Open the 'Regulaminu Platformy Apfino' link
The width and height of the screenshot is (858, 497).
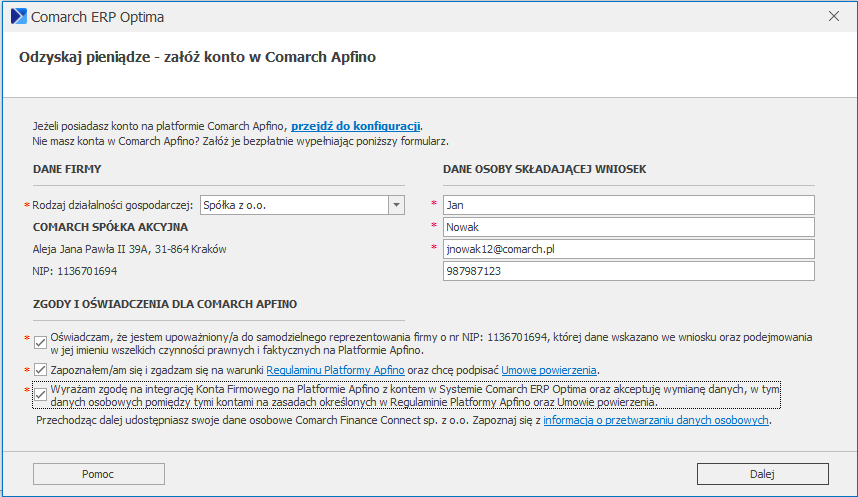(335, 370)
